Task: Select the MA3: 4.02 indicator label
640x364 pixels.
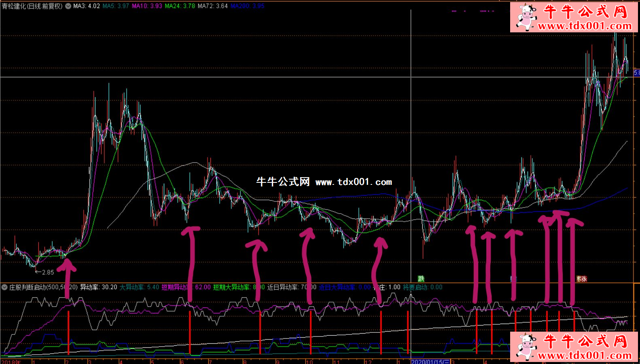Action: [87, 6]
